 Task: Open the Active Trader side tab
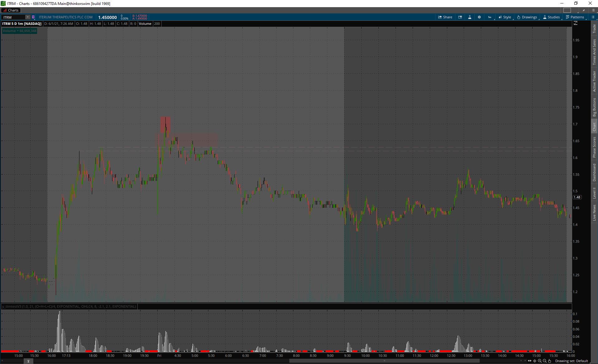pos(594,81)
